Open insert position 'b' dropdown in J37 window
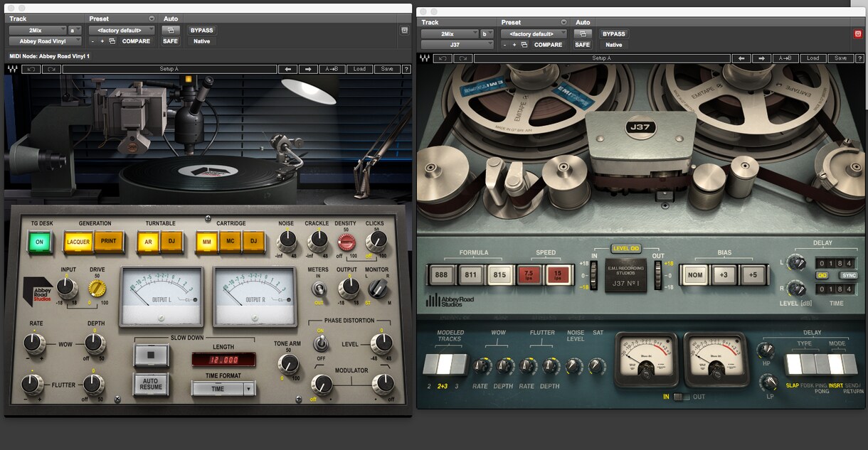Image resolution: width=868 pixels, height=450 pixels. pyautogui.click(x=487, y=33)
